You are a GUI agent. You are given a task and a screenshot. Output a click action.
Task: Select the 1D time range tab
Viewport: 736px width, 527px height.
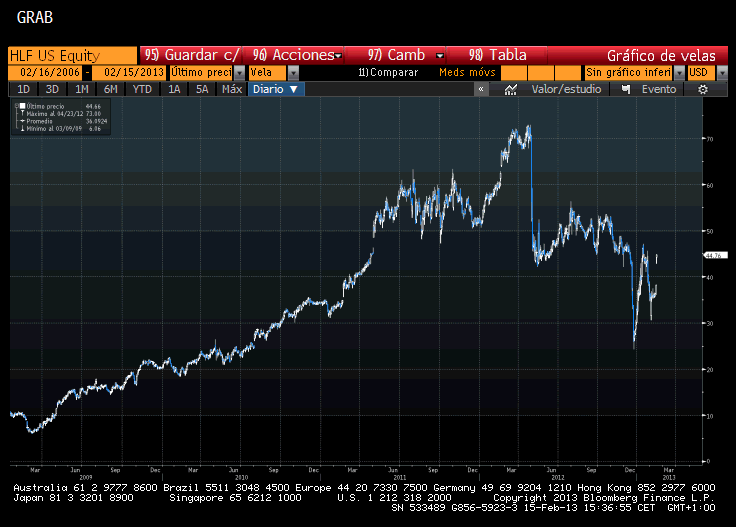point(23,89)
